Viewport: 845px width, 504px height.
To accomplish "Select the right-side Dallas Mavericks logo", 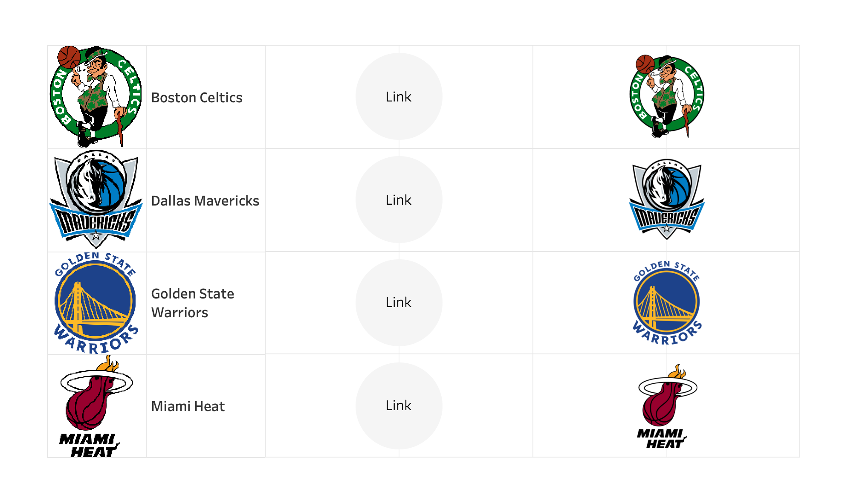I will [666, 200].
